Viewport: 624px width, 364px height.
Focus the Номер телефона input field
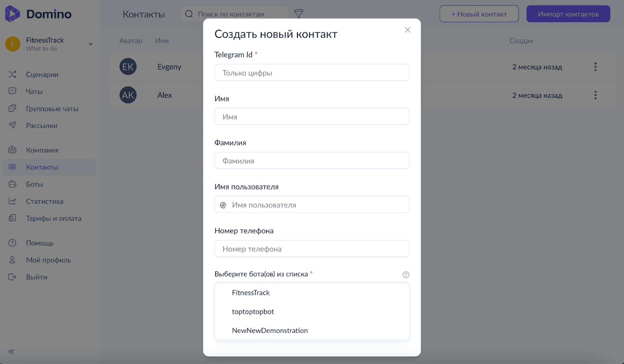click(312, 249)
